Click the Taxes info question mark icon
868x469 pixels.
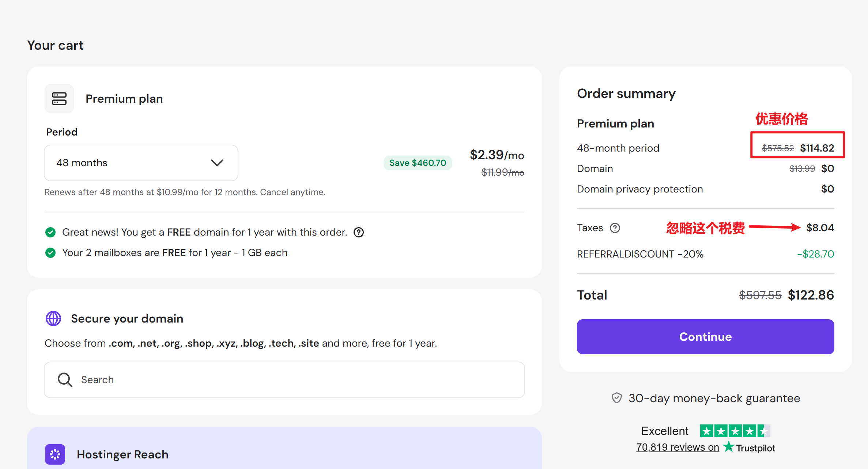pyautogui.click(x=615, y=228)
